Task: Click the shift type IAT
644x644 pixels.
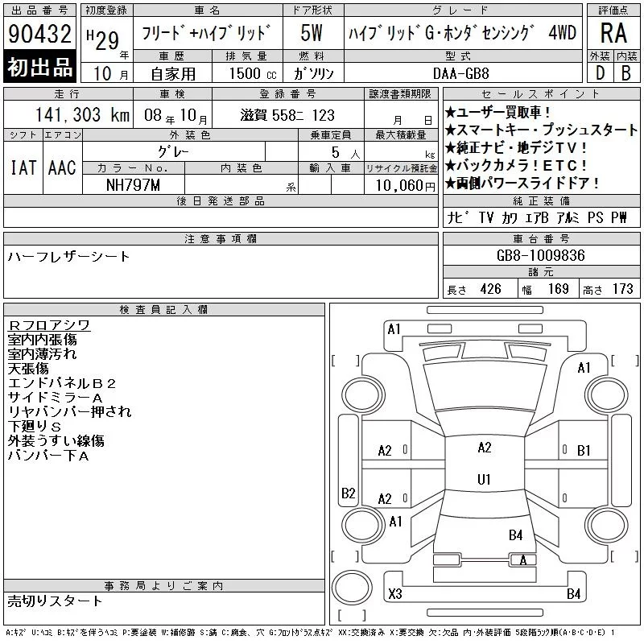Action: tap(23, 167)
